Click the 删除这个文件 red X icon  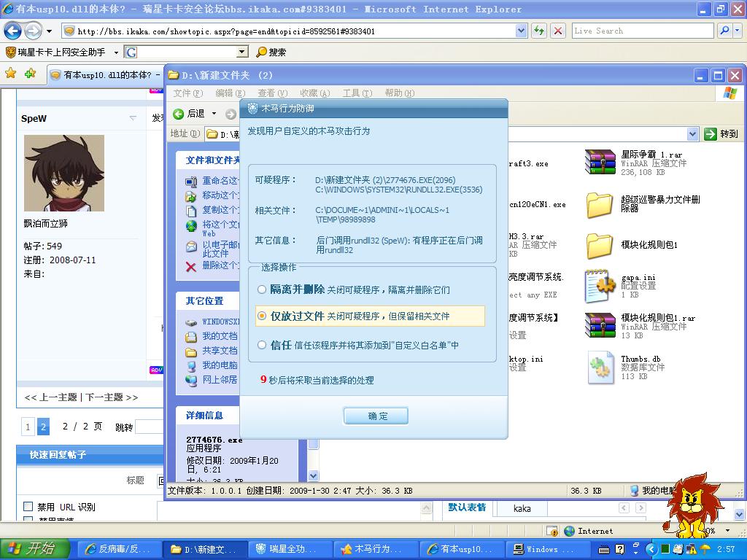pyautogui.click(x=191, y=266)
